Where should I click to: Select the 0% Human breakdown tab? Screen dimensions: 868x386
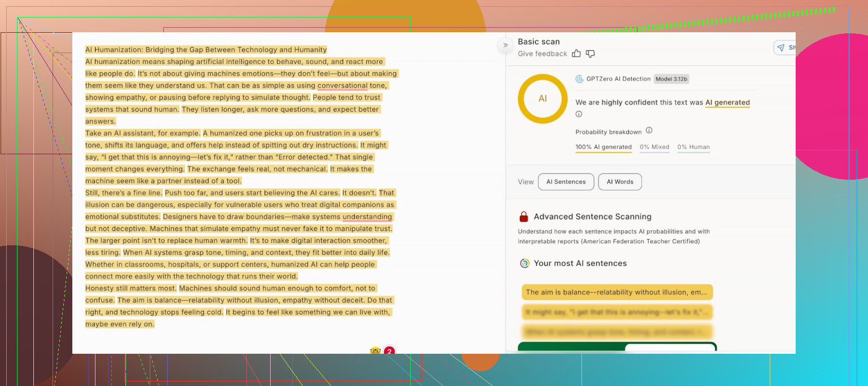[x=693, y=147]
